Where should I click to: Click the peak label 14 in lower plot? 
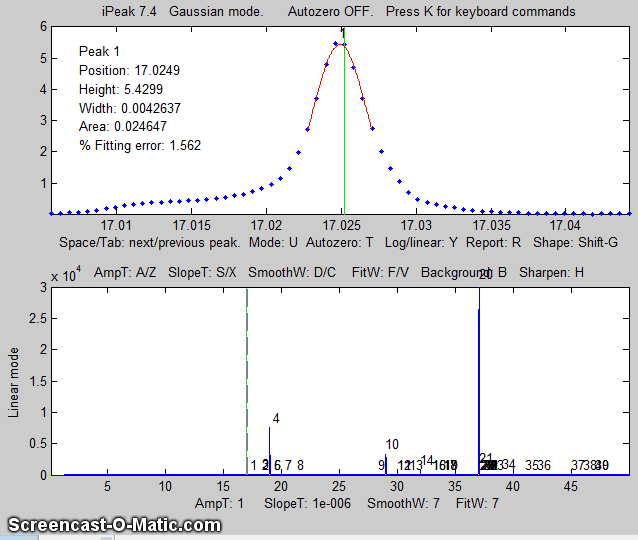tap(427, 460)
